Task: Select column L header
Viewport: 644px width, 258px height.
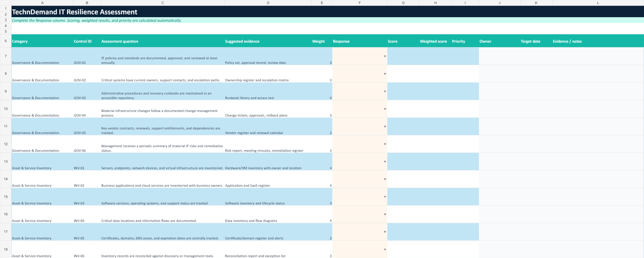Action: [x=598, y=3]
